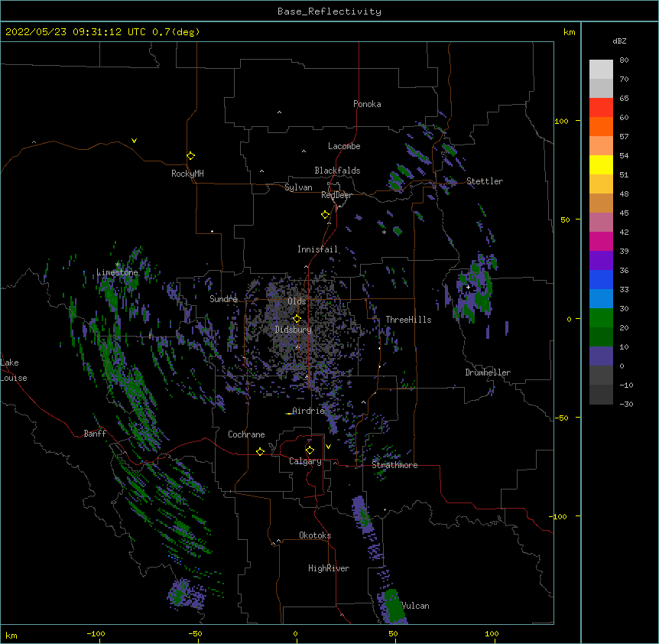Click the yellow diamond marker above RockyMH
The width and height of the screenshot is (659, 644).
coord(190,155)
